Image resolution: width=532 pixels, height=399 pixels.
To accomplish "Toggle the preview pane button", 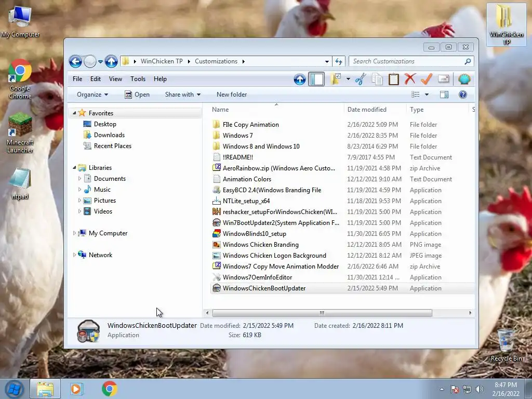I will (x=444, y=95).
